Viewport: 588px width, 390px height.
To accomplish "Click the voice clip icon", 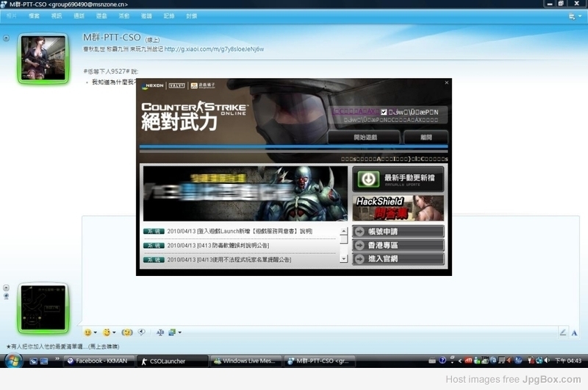I will tap(141, 333).
